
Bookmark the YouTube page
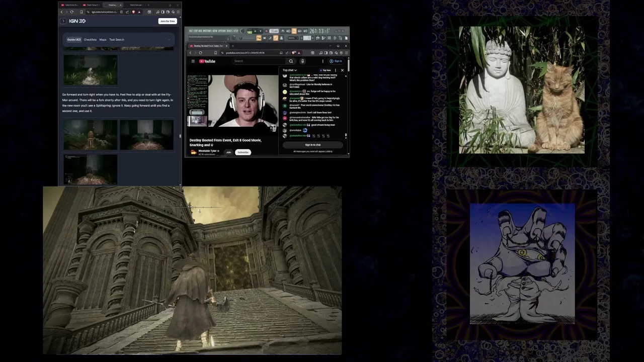coord(216,53)
